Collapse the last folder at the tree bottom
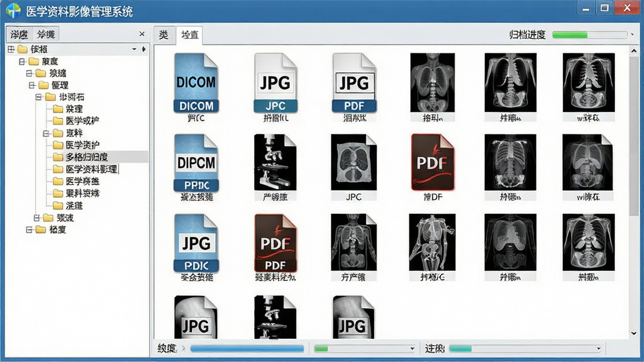 (29, 230)
